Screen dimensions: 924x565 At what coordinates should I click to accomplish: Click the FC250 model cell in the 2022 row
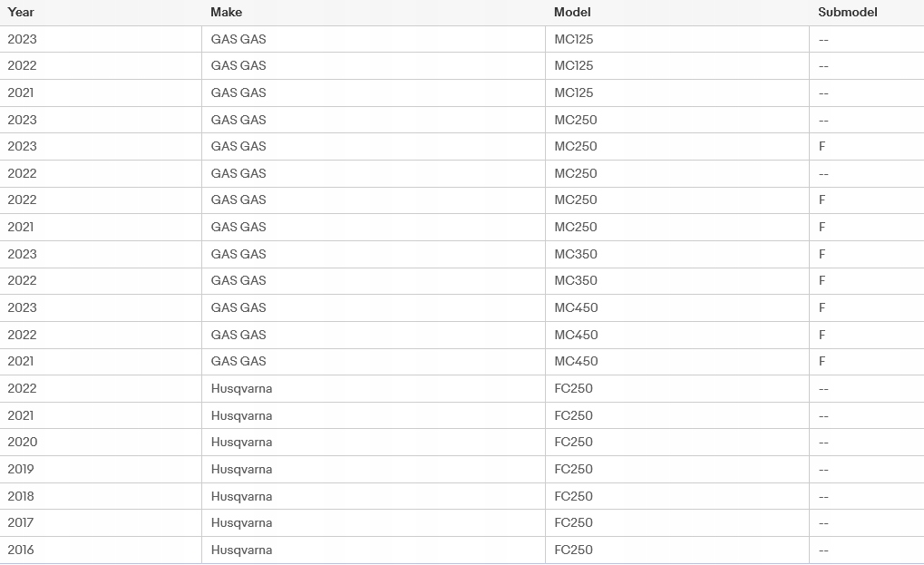[x=573, y=388]
